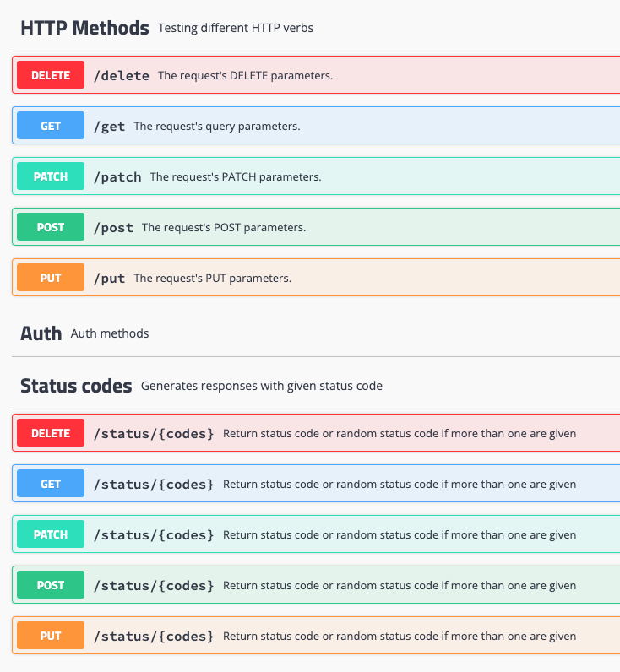Viewport: 620px width, 672px height.
Task: Collapse the HTTP Methods section header
Action: point(84,28)
